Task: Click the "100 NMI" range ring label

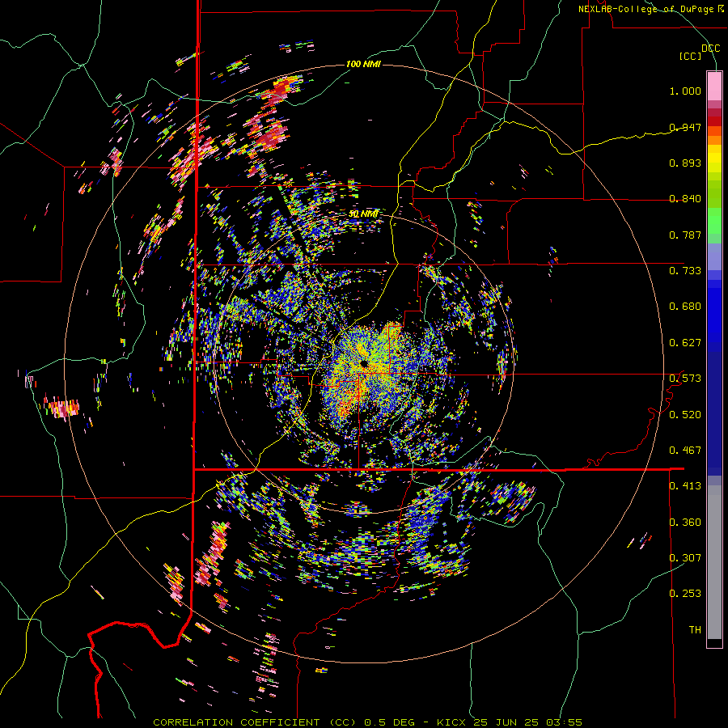Action: point(363,64)
